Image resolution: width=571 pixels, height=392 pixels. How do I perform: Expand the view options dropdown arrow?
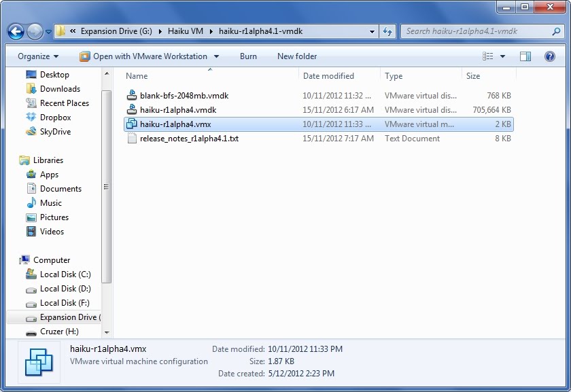503,56
